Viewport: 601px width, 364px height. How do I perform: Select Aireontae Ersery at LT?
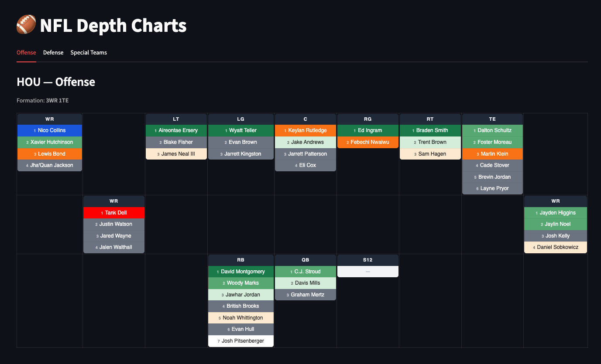coord(176,130)
